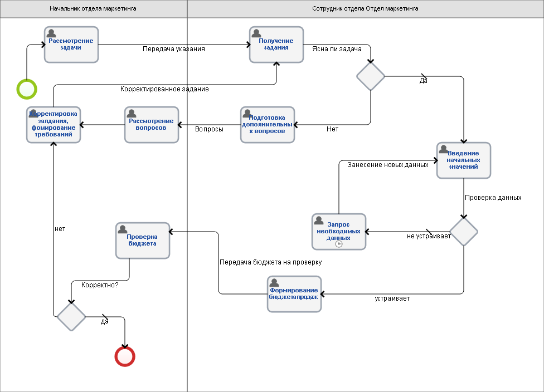The image size is (544, 392).
Task: Click the 'Передача указания' flow label
Action: pyautogui.click(x=174, y=49)
